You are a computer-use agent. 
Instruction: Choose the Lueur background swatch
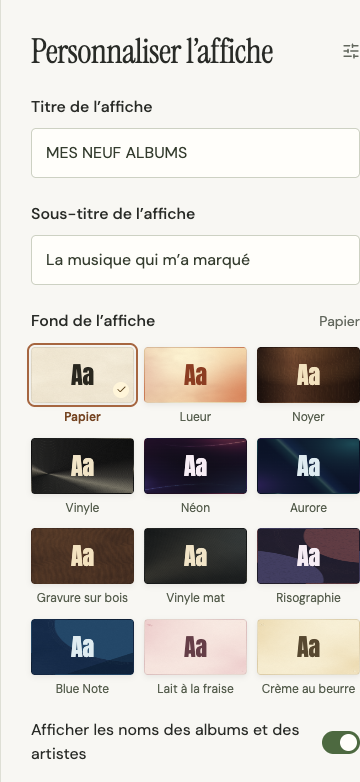coord(195,375)
